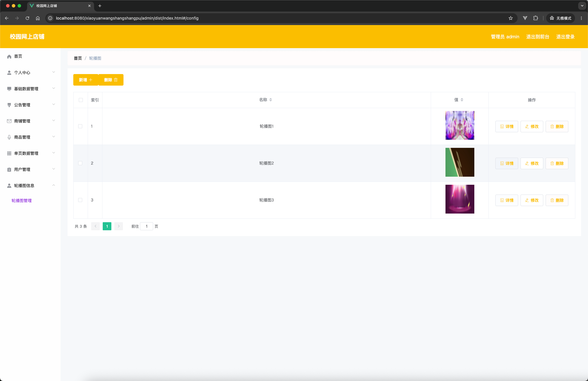Open the browser three-dot menu
588x381 pixels.
point(581,18)
